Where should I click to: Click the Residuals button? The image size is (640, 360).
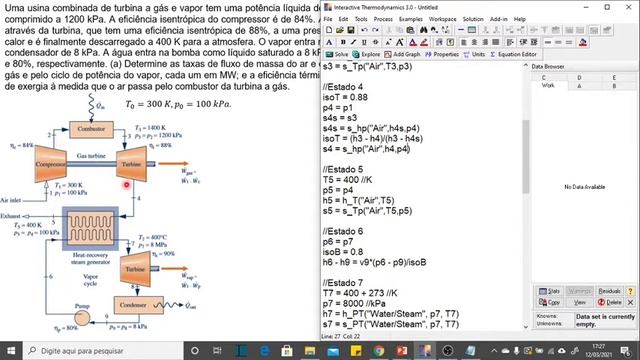coord(609,291)
